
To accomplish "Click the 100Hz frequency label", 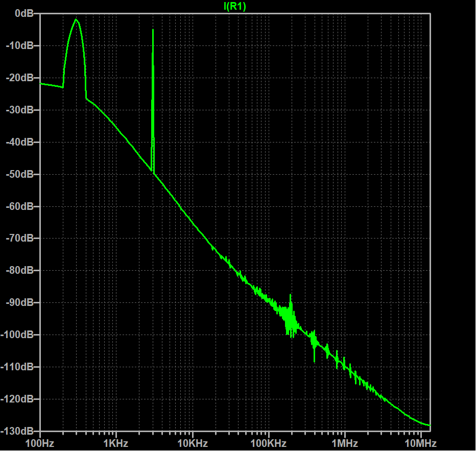I will (x=40, y=443).
